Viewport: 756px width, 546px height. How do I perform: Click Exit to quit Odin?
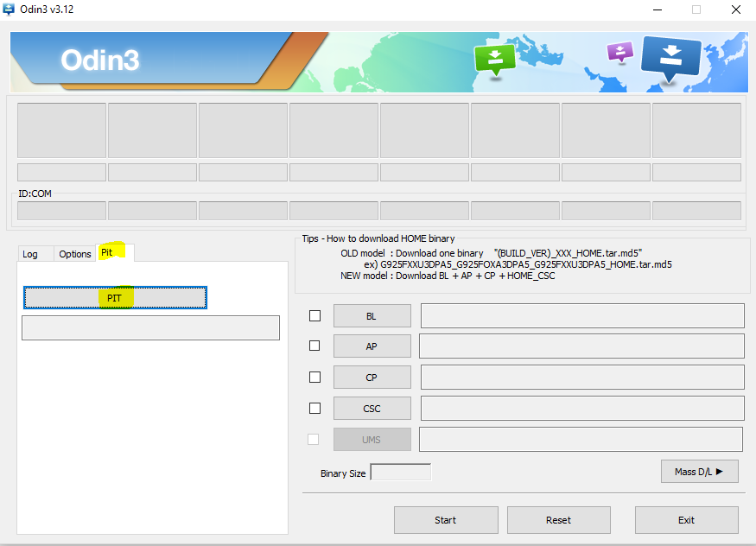[686, 520]
